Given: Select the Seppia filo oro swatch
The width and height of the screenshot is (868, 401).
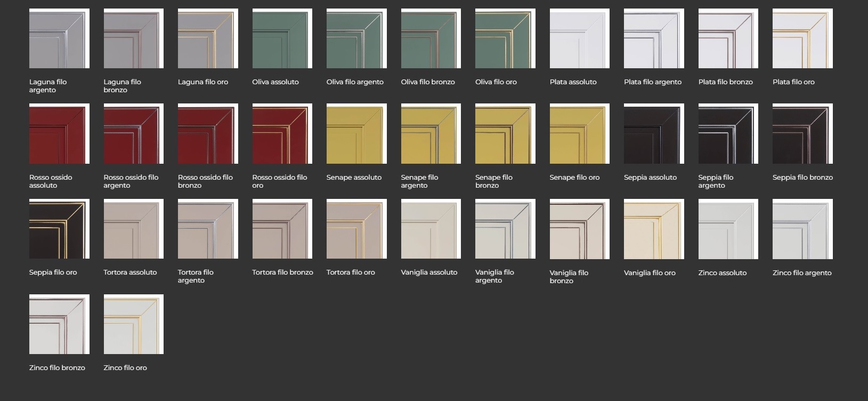Looking at the screenshot, I should [x=59, y=229].
